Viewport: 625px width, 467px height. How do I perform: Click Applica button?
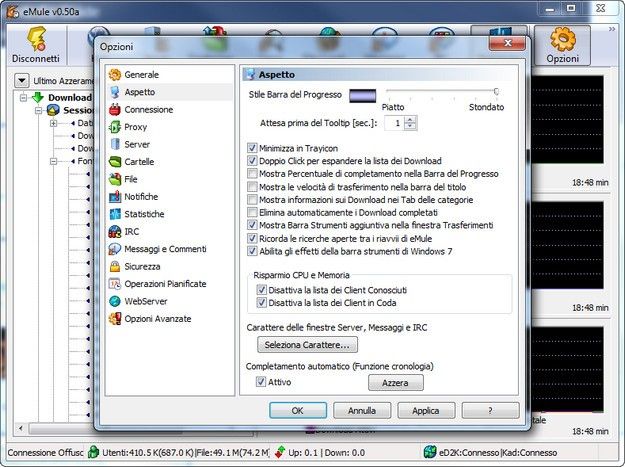click(426, 410)
